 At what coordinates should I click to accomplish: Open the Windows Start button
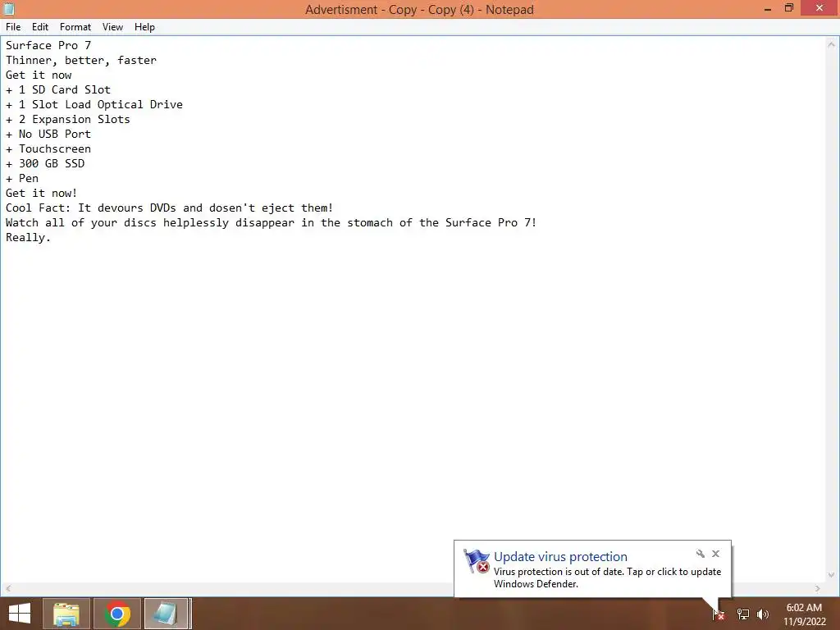pyautogui.click(x=20, y=614)
